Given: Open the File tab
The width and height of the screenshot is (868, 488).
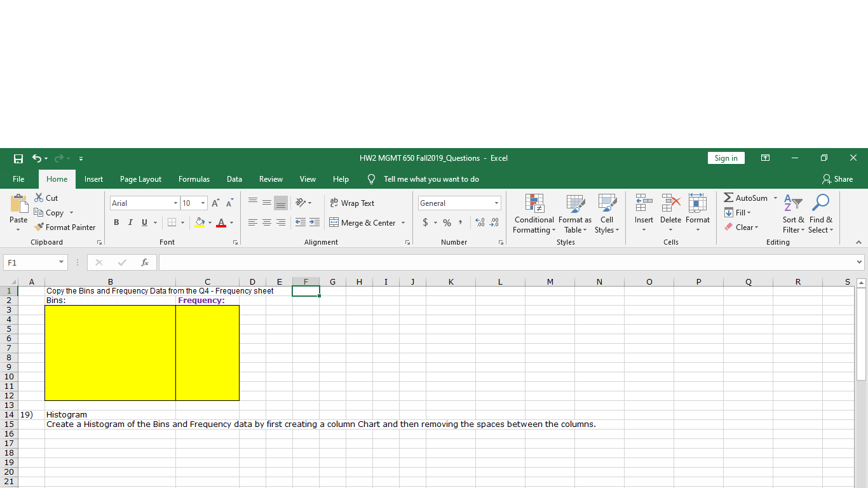Looking at the screenshot, I should (x=18, y=179).
